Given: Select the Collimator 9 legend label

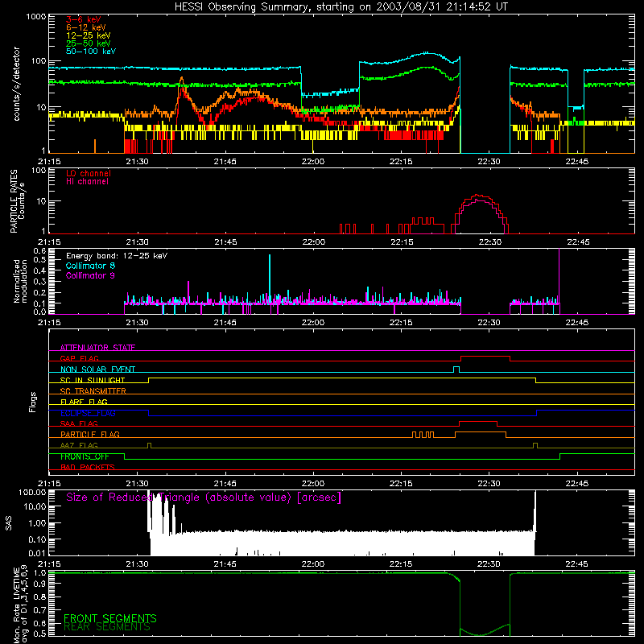Looking at the screenshot, I should click(90, 275).
